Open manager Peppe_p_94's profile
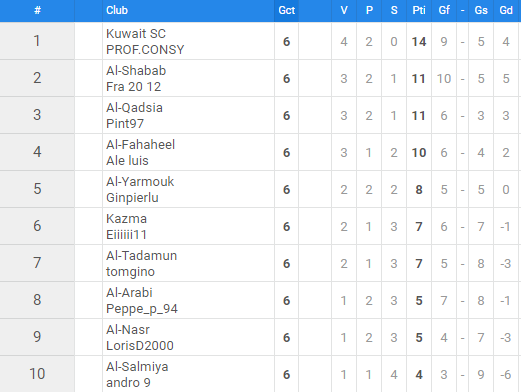The width and height of the screenshot is (521, 392). 142,309
